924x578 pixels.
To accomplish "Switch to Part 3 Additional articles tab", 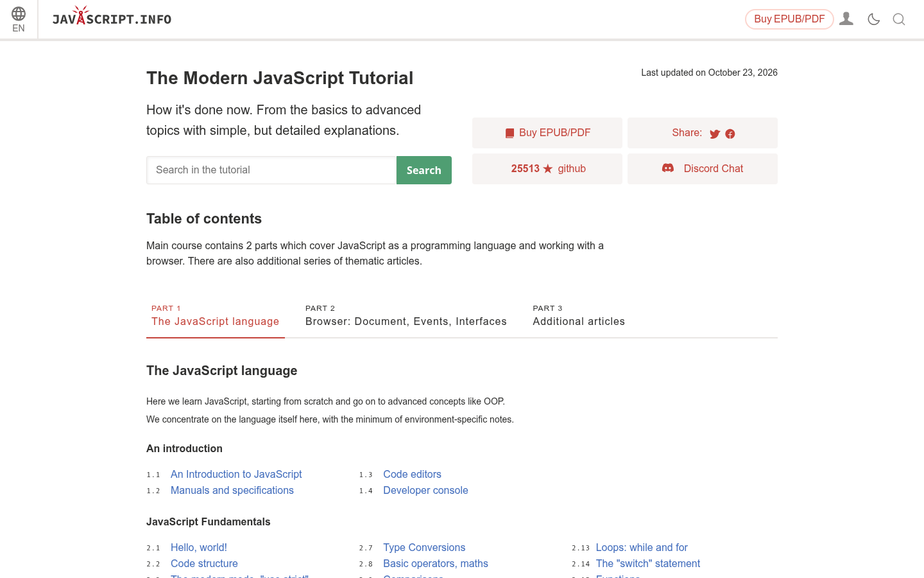I will click(579, 315).
